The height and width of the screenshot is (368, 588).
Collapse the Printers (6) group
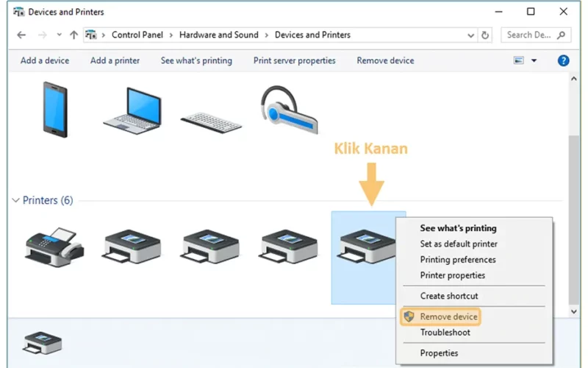[15, 200]
